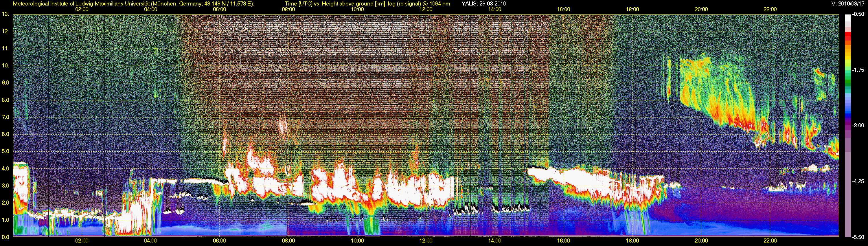
Task: Click the 'YALIS: 29-03-2010' date label
Action: (x=483, y=4)
